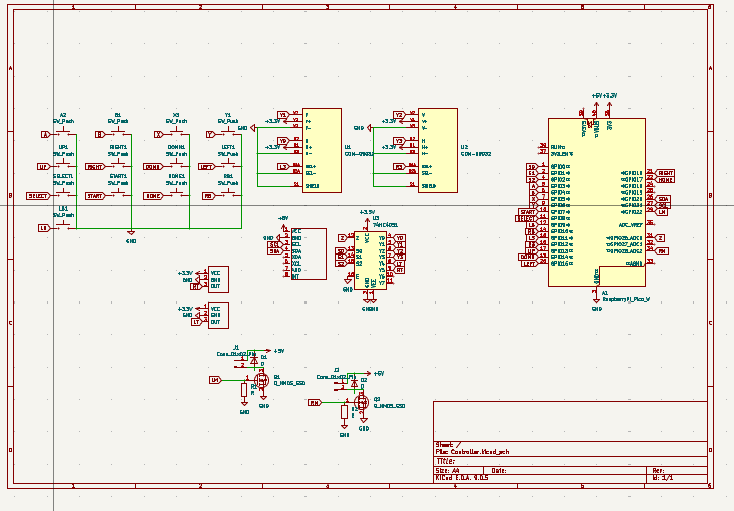
Task: Click the File: Controller.kicad_sch text
Action: click(472, 452)
